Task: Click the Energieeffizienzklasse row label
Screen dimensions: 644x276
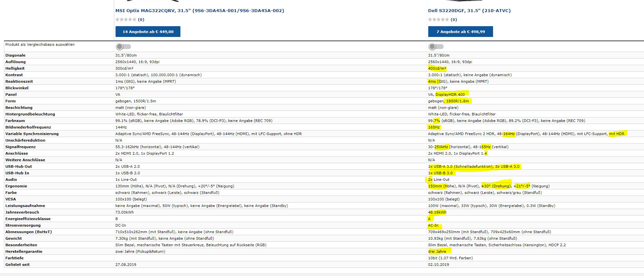Action: click(x=28, y=219)
